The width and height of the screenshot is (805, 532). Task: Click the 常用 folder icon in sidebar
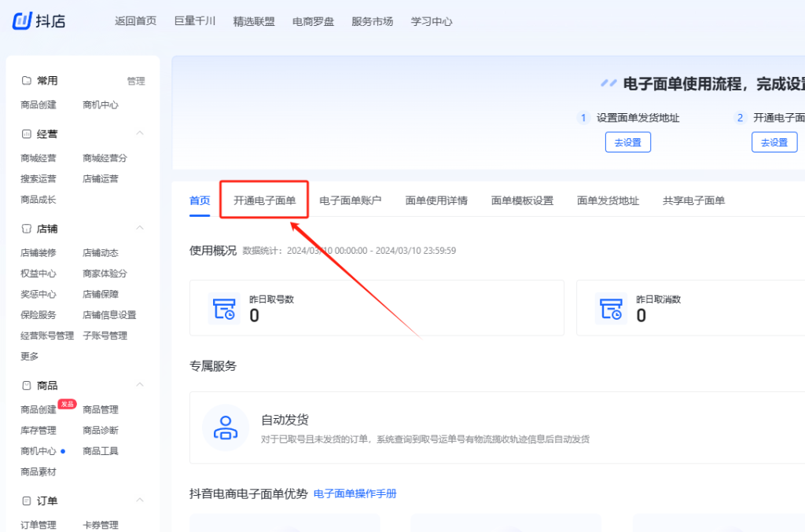point(26,81)
